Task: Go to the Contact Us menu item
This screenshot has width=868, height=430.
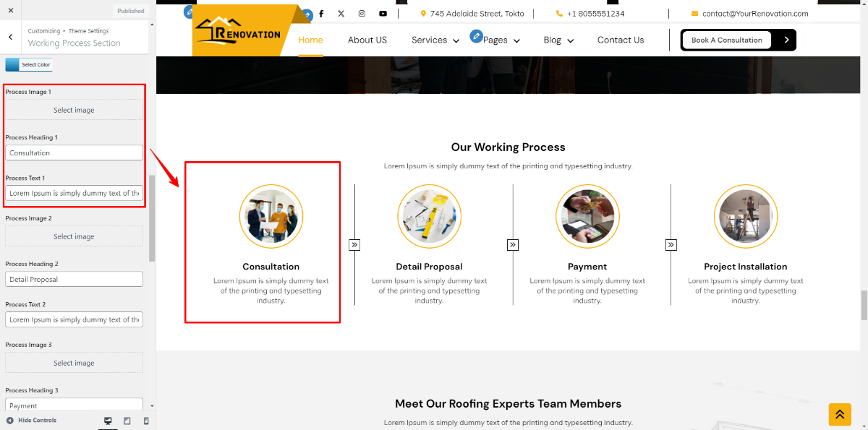Action: pyautogui.click(x=621, y=40)
